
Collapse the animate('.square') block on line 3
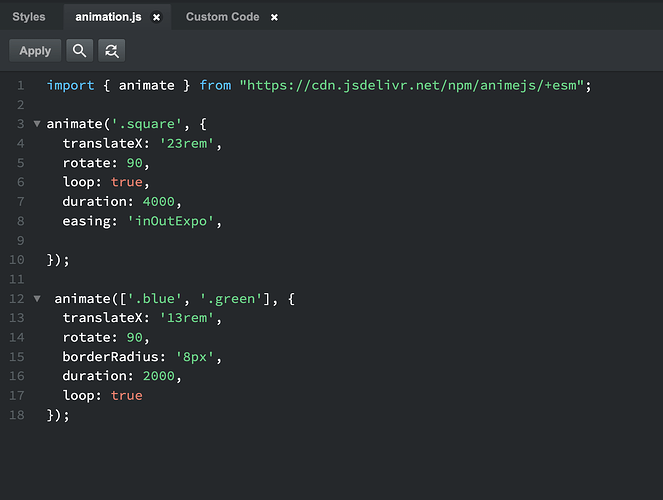[37, 124]
